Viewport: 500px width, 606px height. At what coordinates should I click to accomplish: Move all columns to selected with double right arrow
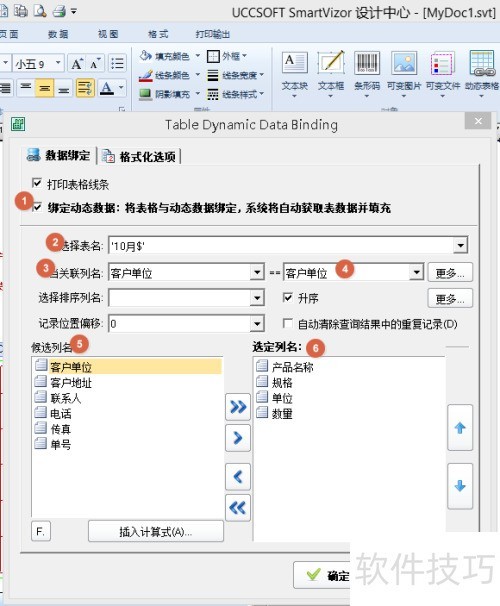238,407
